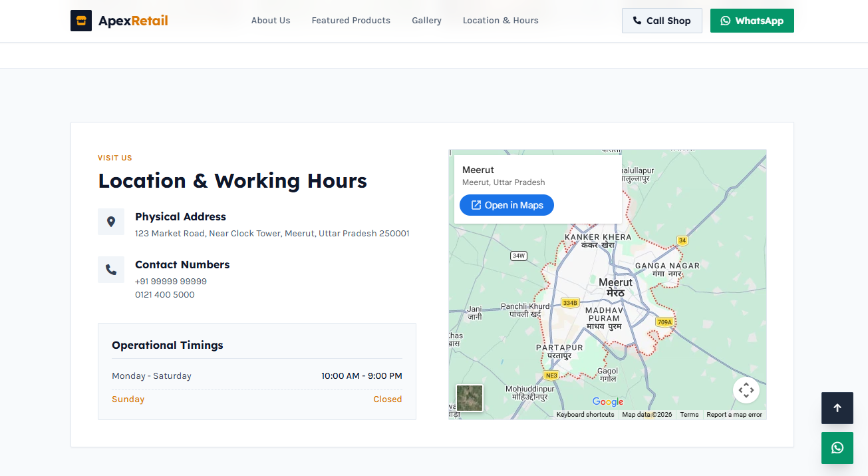The width and height of the screenshot is (868, 476).
Task: Open the Gallery nav link
Action: (x=426, y=21)
